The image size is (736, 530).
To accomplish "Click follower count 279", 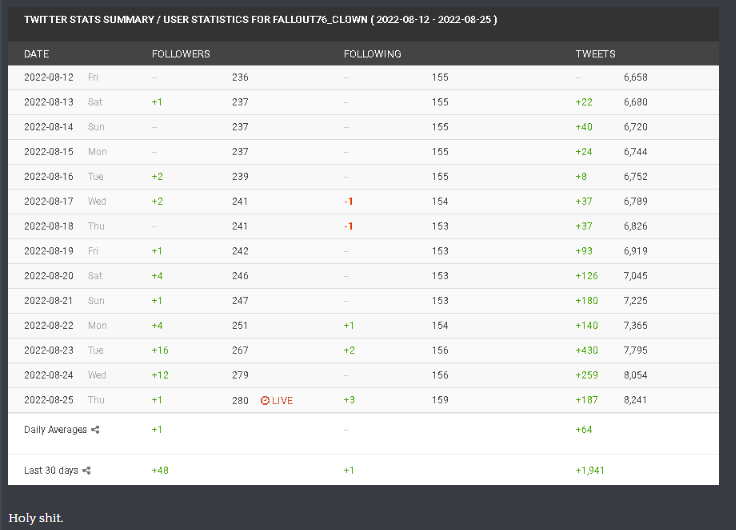I will coord(240,376).
